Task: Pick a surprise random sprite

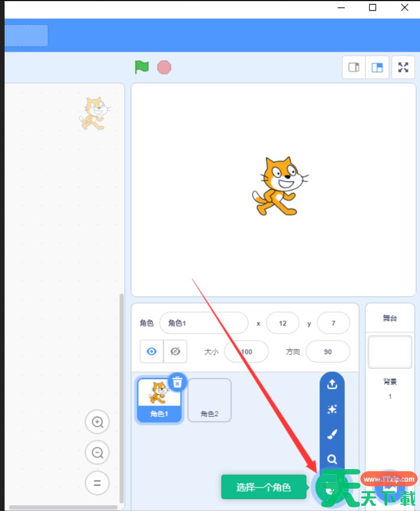Action: (x=332, y=409)
